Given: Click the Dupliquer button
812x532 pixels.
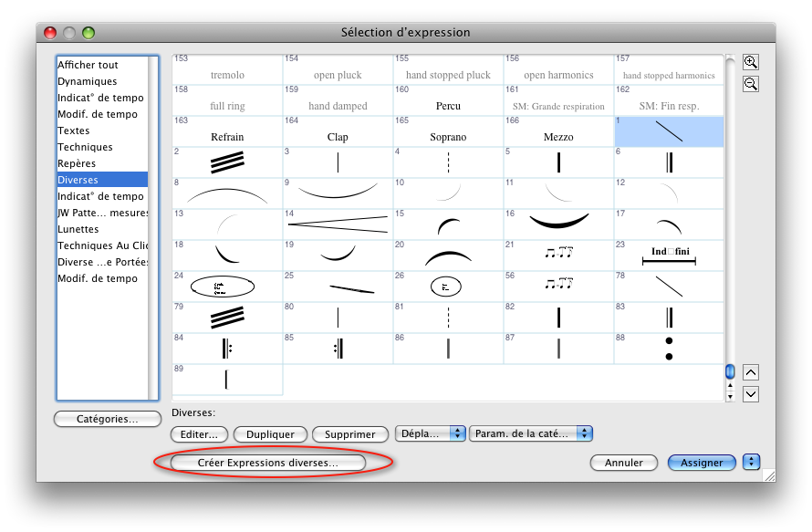Looking at the screenshot, I should pos(269,434).
